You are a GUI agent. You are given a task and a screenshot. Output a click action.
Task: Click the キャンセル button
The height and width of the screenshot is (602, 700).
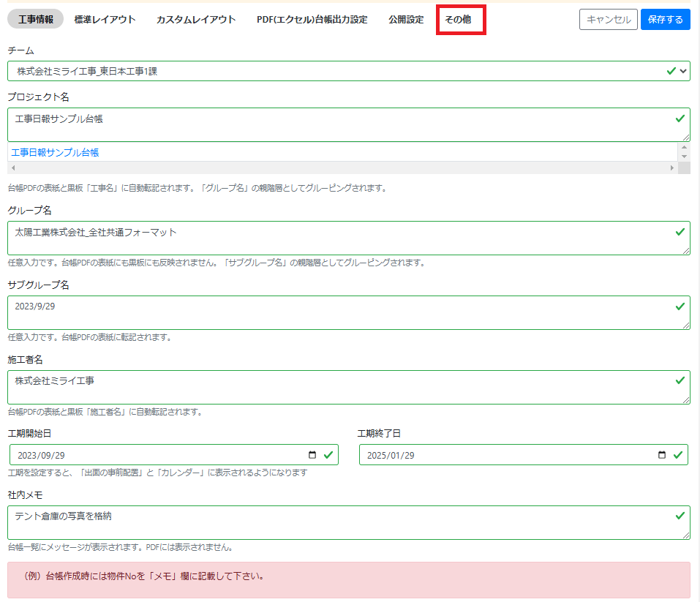pyautogui.click(x=608, y=20)
